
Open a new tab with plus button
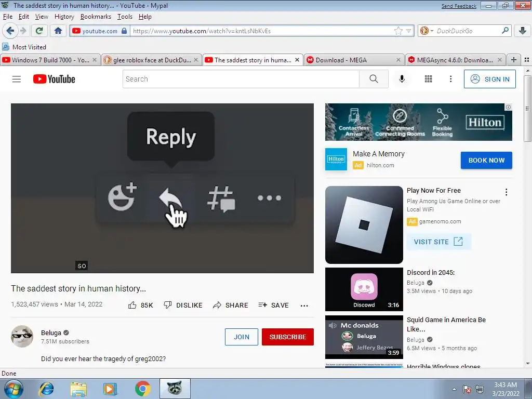tap(514, 60)
